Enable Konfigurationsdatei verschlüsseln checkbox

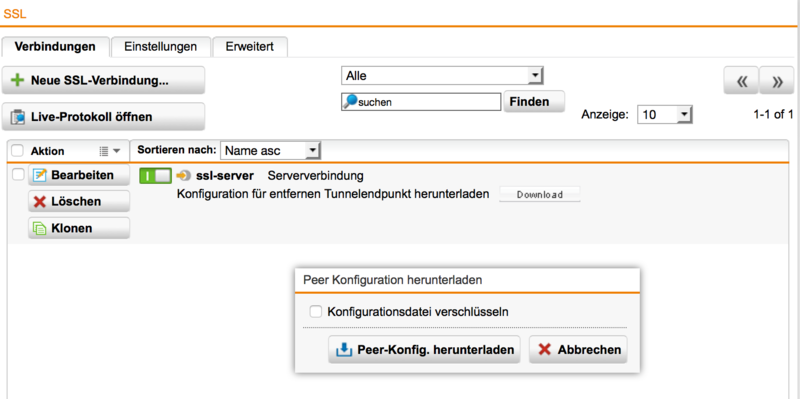click(316, 311)
